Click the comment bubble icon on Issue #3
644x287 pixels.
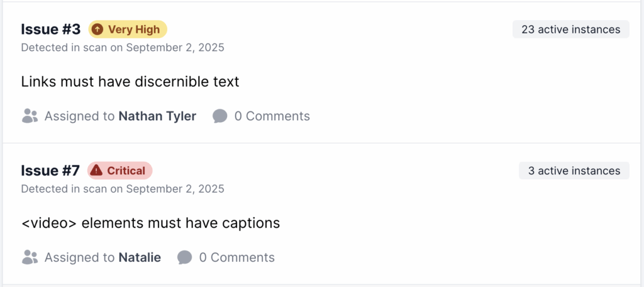219,116
